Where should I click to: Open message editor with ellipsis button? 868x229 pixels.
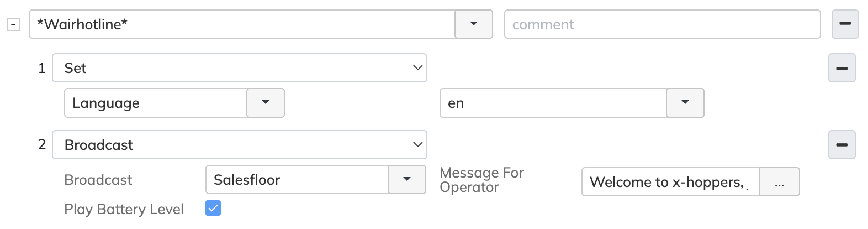click(x=779, y=183)
